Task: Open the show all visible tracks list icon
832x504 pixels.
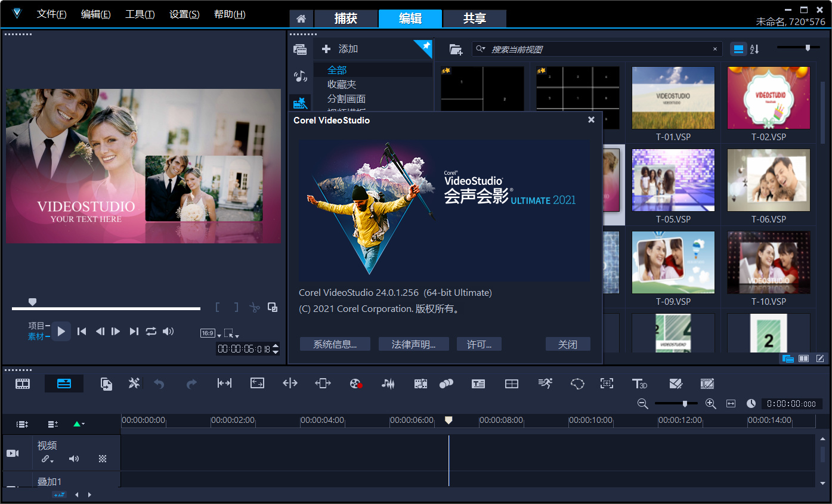Action: [x=23, y=424]
